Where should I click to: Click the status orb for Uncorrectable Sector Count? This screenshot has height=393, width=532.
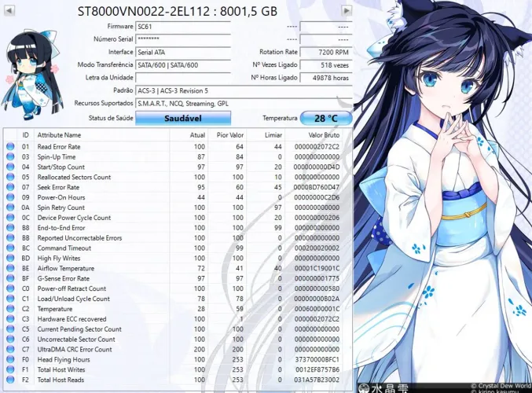[x=10, y=339]
